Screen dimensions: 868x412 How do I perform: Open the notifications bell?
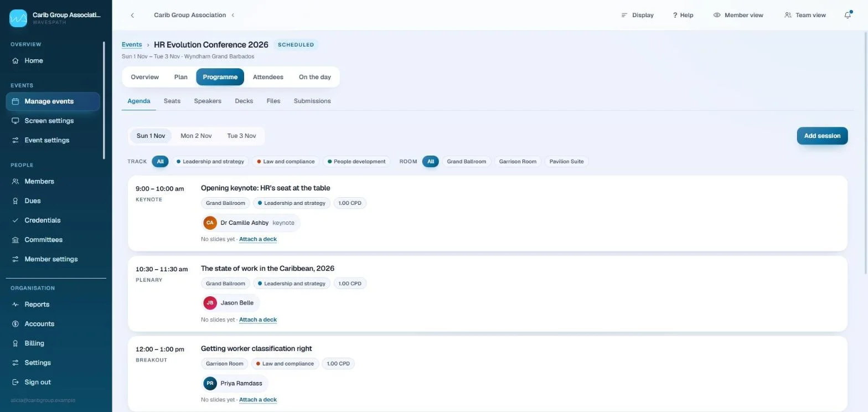coord(848,15)
